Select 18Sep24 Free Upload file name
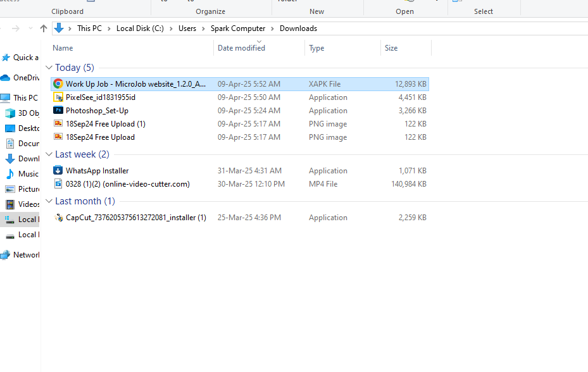This screenshot has height=372, width=588. 100,137
